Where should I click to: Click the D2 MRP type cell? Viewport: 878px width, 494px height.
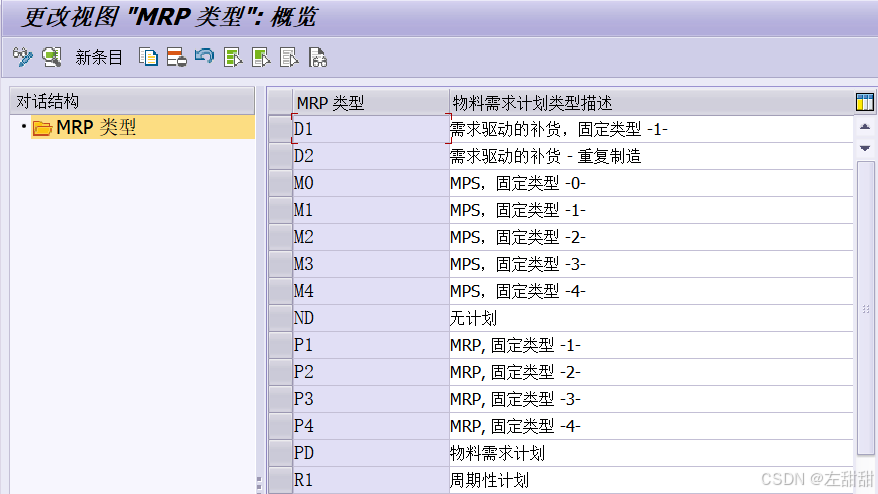click(x=371, y=156)
